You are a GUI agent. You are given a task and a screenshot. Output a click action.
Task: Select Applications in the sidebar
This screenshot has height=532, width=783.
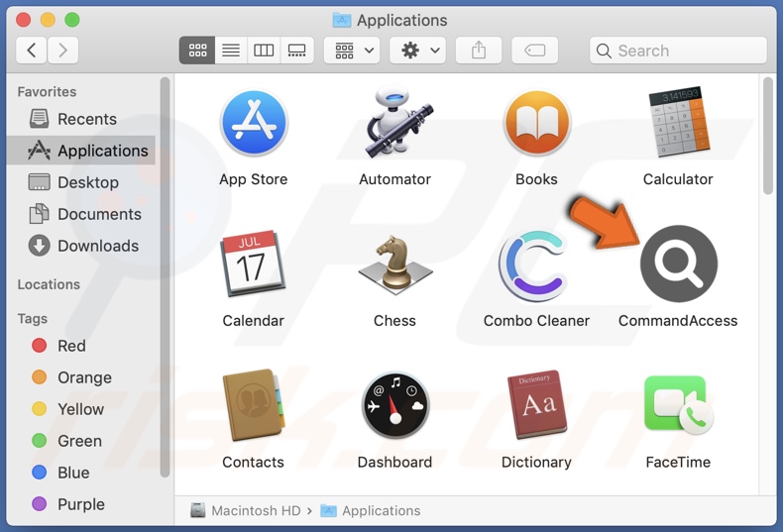click(x=81, y=151)
